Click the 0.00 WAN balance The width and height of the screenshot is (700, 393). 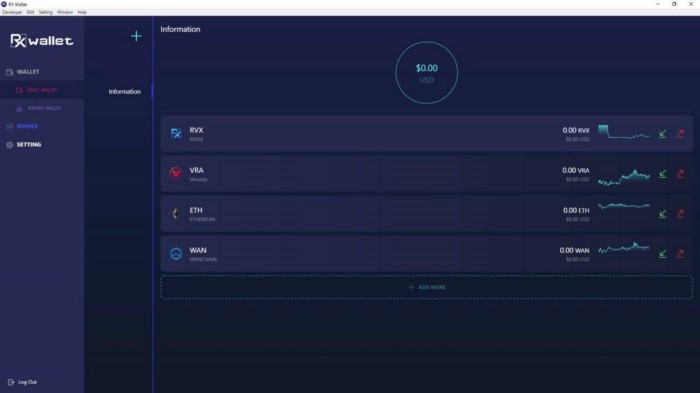pyautogui.click(x=575, y=250)
